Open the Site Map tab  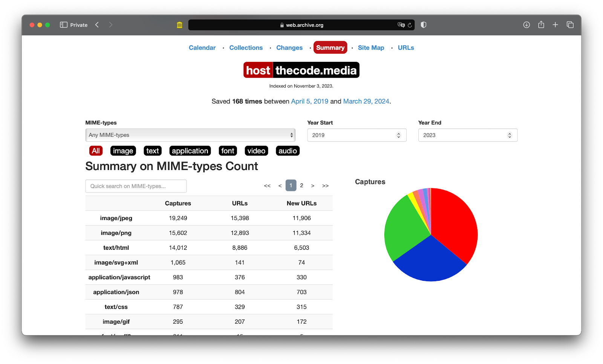[x=371, y=48]
